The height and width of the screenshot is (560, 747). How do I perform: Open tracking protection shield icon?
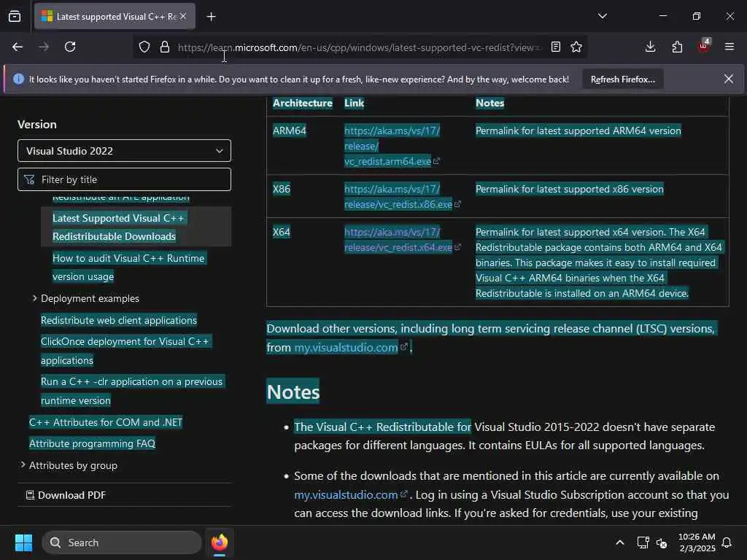tap(144, 47)
